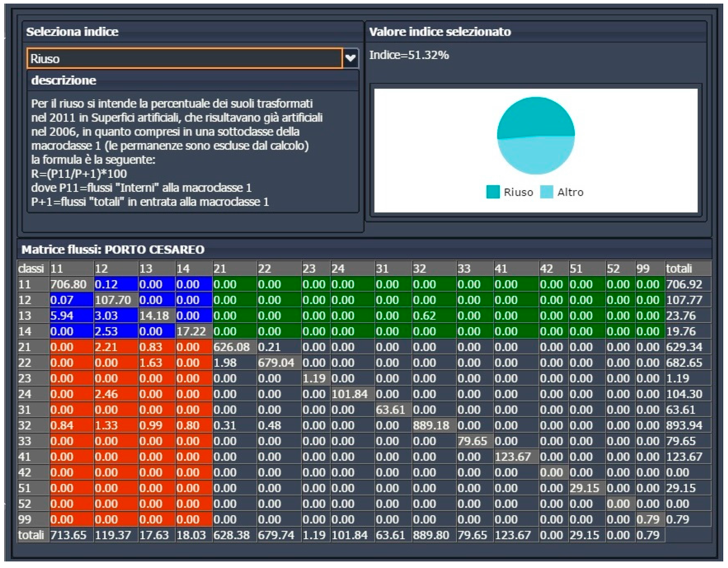Screen dimensions: 728x568
Task: Click the 'totali' row label
Action: click(33, 535)
